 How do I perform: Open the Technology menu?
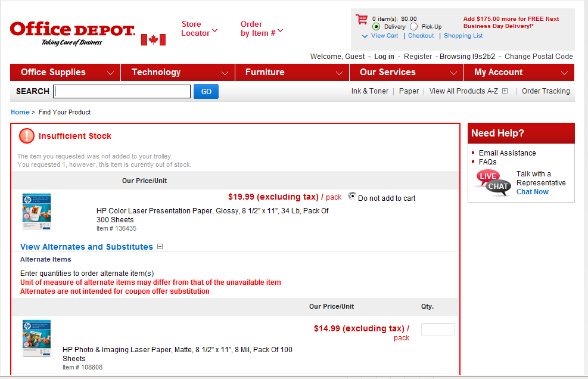click(x=178, y=73)
